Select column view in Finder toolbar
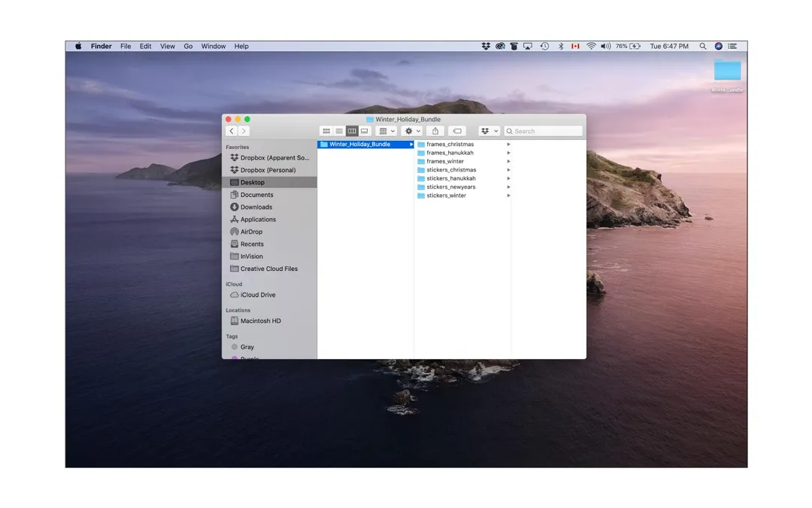Viewport: 812px width, 508px height. click(x=352, y=131)
